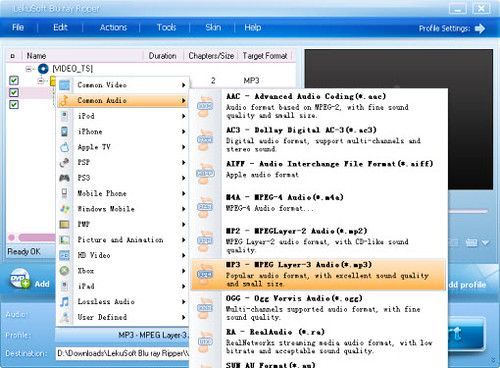Toggle the third title checkbox
The height and width of the screenshot is (368, 500).
(x=14, y=105)
